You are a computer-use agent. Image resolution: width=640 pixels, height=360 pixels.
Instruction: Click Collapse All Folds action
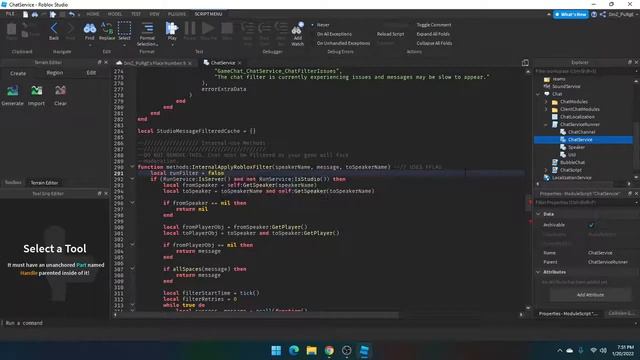[434, 43]
